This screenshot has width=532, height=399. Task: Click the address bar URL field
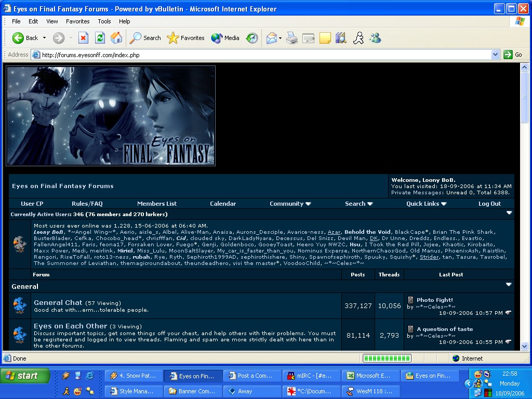261,55
